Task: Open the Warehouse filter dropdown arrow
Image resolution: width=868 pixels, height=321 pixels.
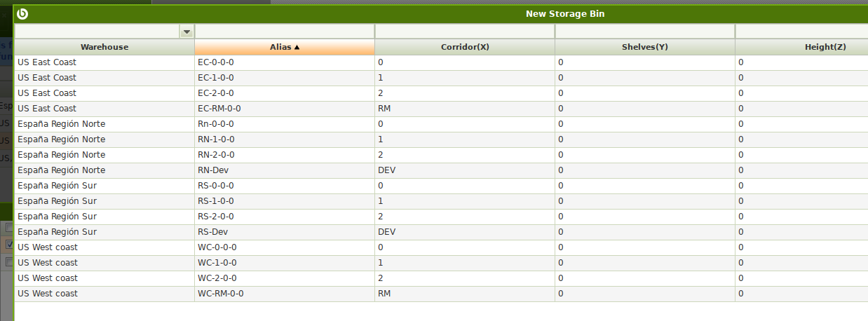Action: tap(187, 32)
